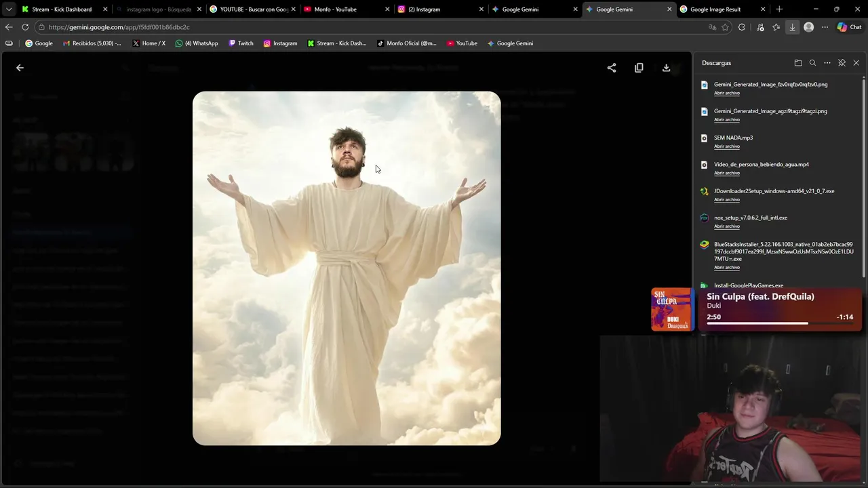868x488 pixels.
Task: Pin the Descargas panel
Action: pyautogui.click(x=842, y=63)
